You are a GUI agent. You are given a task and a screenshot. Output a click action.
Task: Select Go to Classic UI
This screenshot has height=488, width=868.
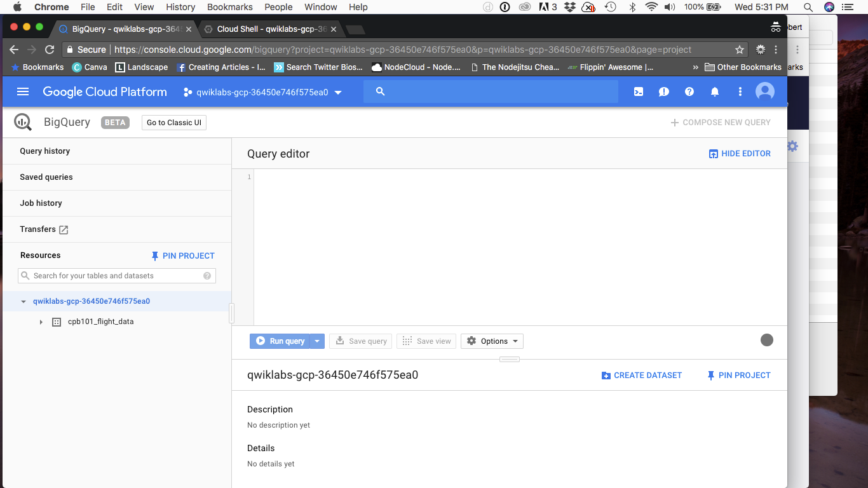tap(173, 123)
